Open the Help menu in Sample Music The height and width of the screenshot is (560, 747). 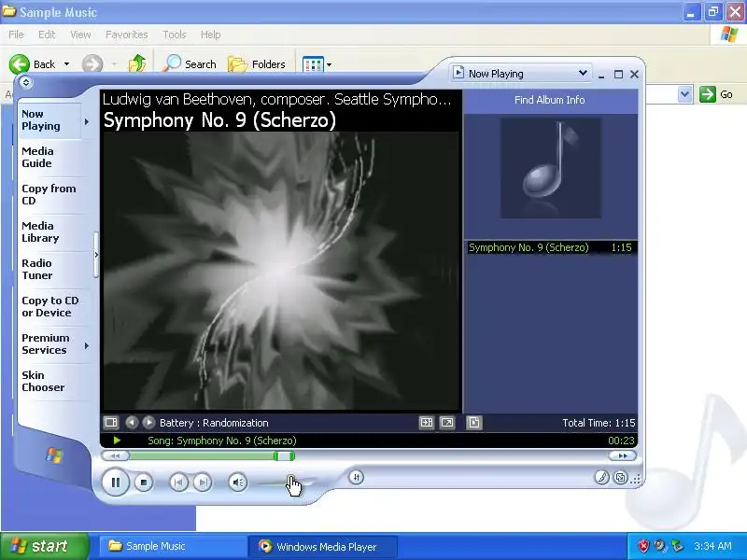(x=210, y=35)
